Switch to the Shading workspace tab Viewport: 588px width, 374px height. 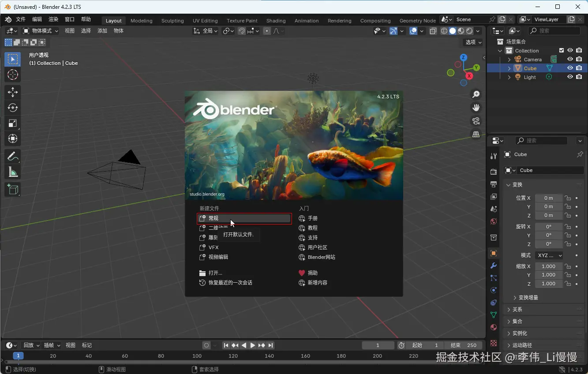[276, 21]
